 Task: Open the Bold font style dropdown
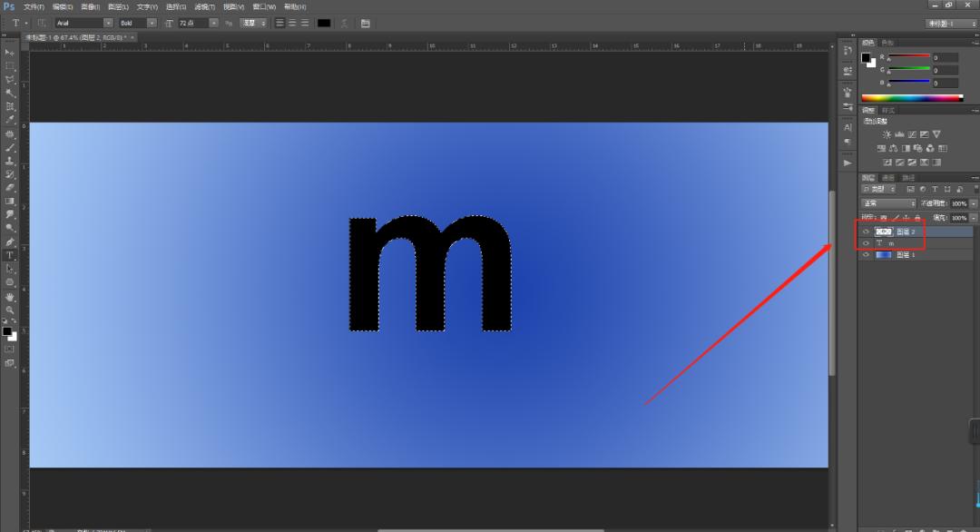point(152,23)
